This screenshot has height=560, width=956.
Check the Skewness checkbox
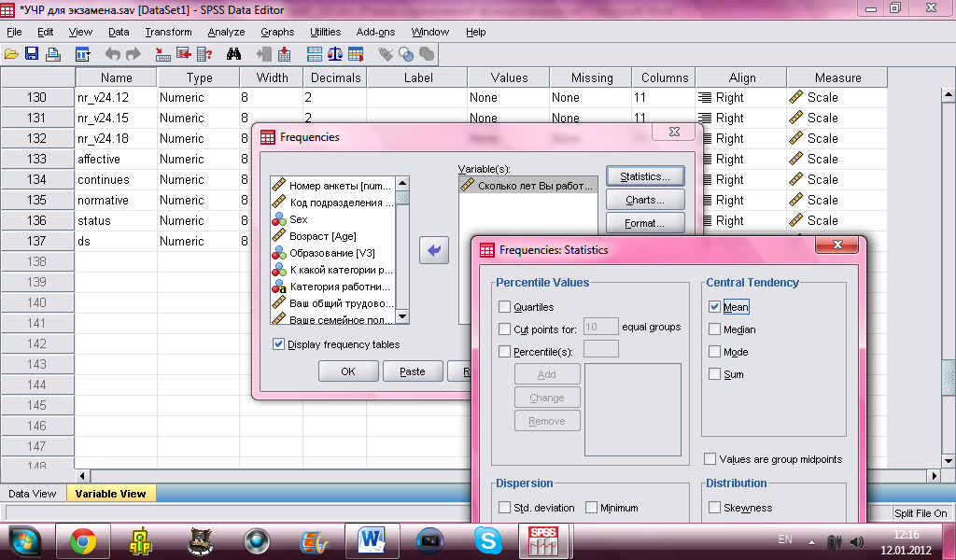click(714, 508)
